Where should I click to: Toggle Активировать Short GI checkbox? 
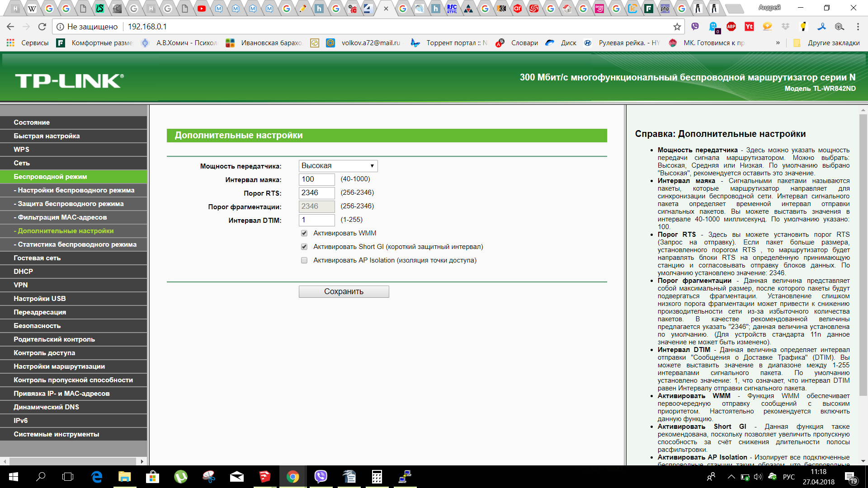[304, 247]
